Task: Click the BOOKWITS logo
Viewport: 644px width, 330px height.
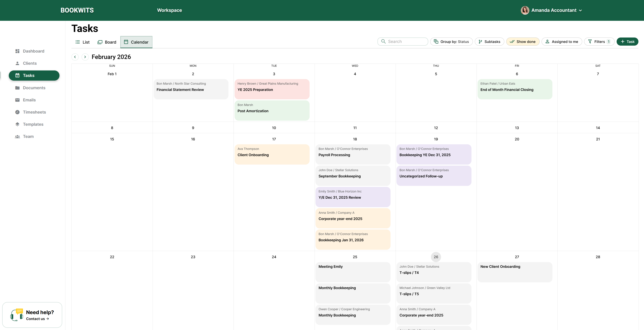Action: click(x=77, y=10)
